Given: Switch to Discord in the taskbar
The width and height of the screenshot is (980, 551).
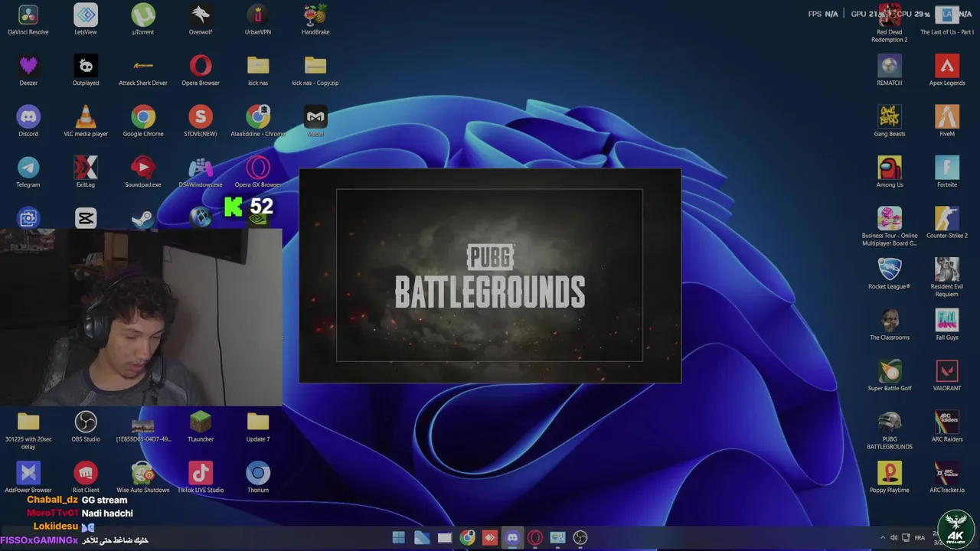Looking at the screenshot, I should 512,538.
